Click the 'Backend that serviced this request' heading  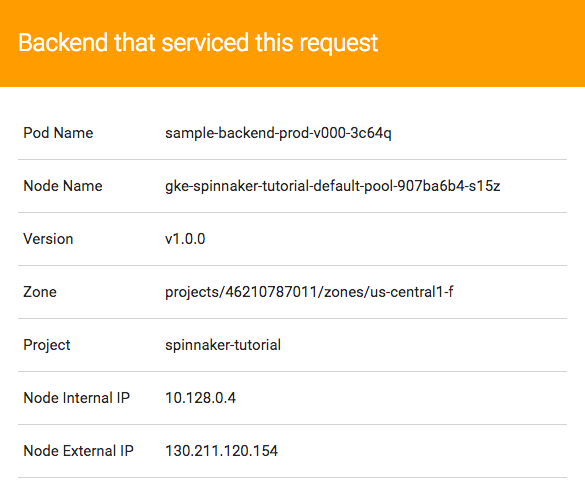198,43
